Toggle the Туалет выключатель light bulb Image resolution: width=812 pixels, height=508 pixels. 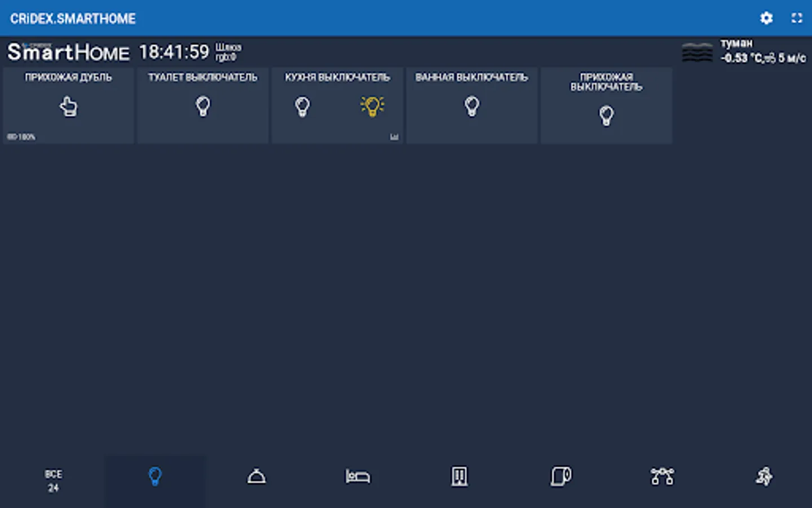coord(203,106)
